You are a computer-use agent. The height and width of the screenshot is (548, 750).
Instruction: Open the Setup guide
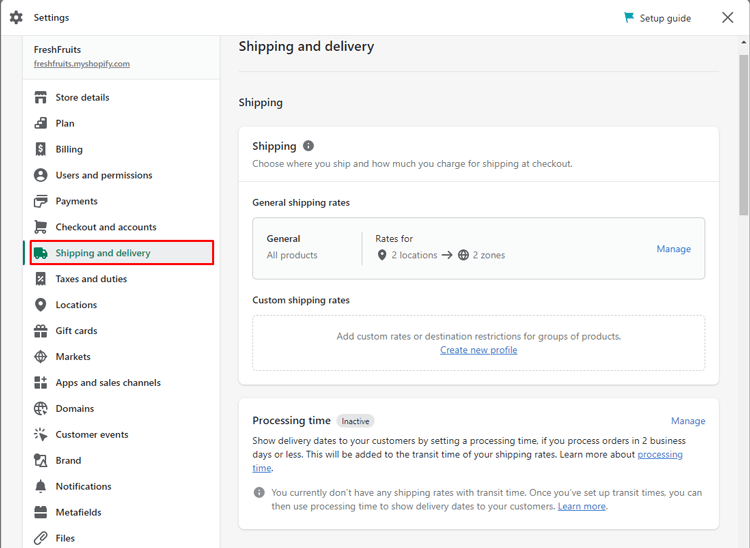tap(658, 18)
